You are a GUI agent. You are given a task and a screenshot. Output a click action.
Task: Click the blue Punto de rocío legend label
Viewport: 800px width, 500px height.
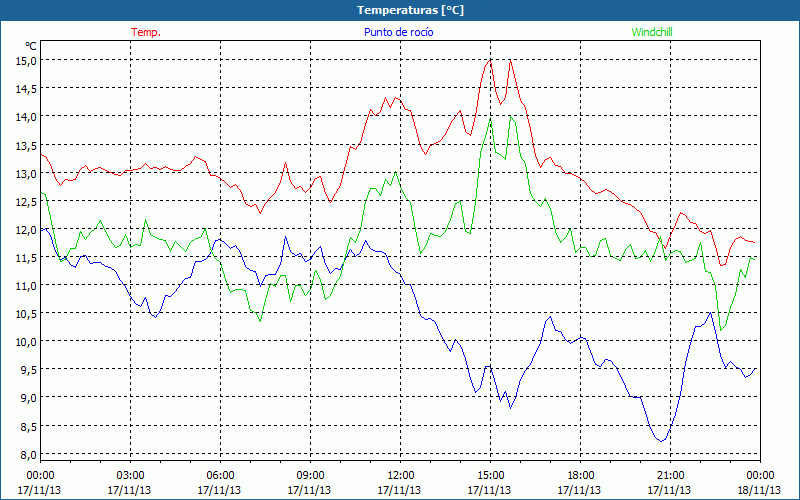pos(398,32)
